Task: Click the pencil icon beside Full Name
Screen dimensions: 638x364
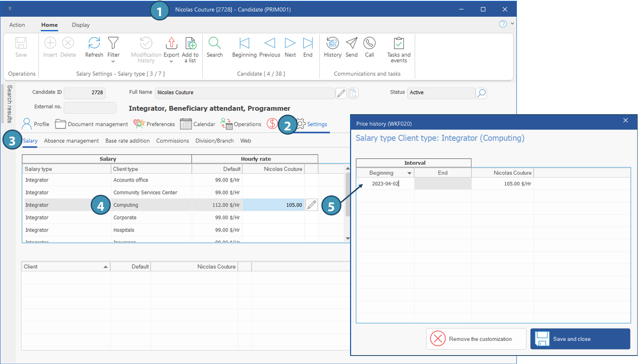Action: click(341, 93)
